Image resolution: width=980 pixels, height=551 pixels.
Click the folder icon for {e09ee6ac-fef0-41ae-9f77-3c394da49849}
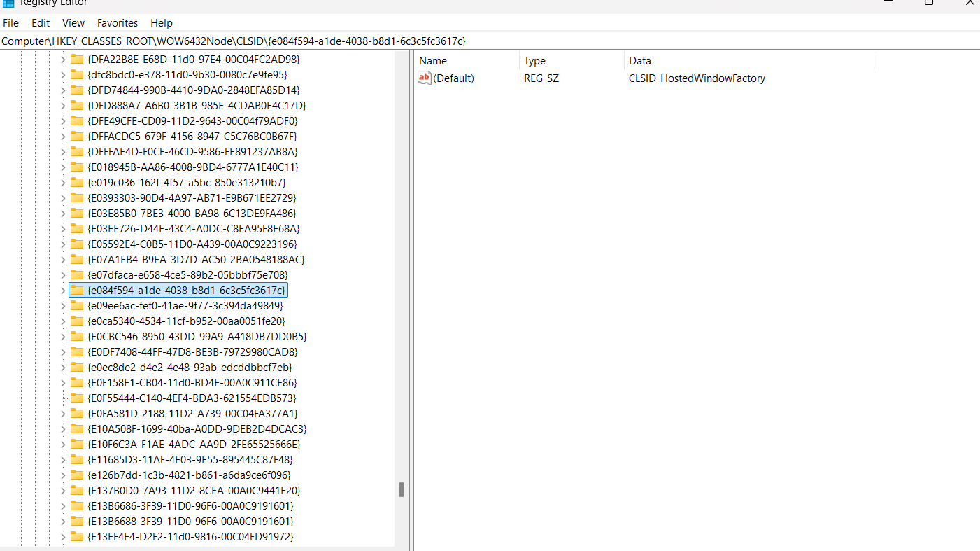click(77, 305)
